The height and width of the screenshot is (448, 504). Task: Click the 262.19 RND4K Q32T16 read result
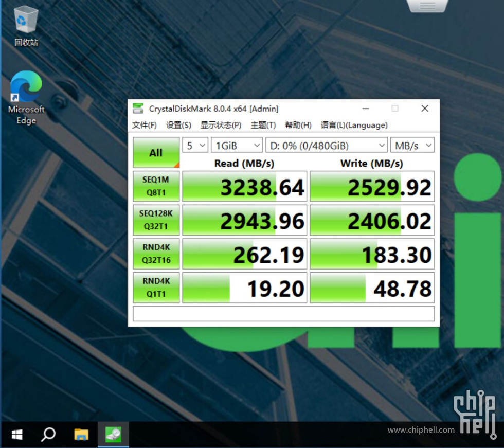coord(245,254)
